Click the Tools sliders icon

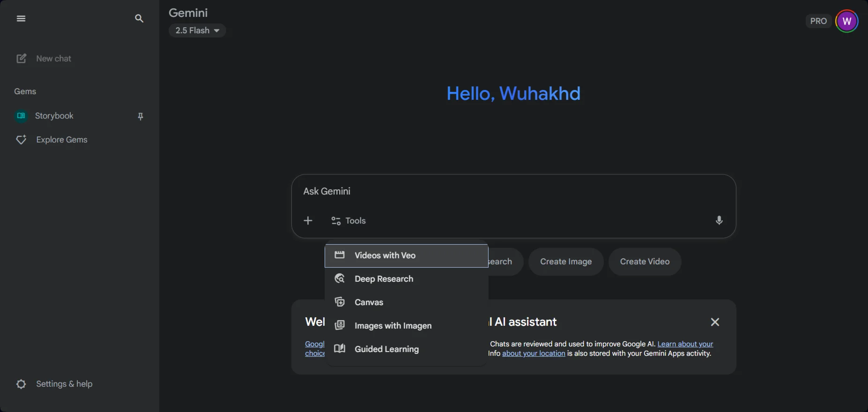(x=336, y=221)
